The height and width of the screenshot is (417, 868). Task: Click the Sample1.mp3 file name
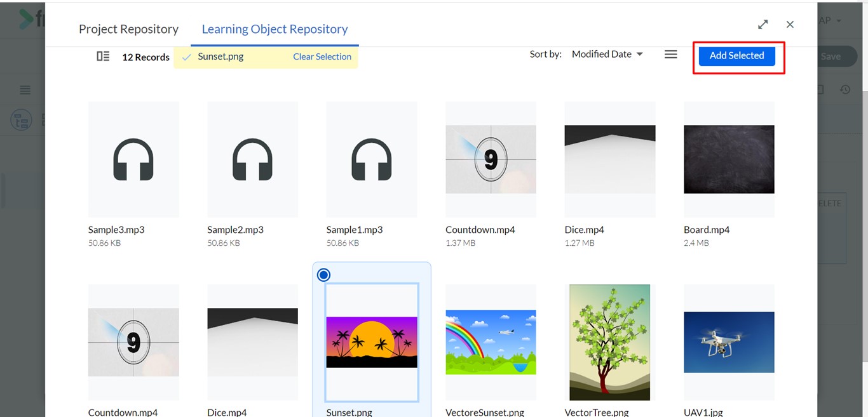tap(355, 230)
